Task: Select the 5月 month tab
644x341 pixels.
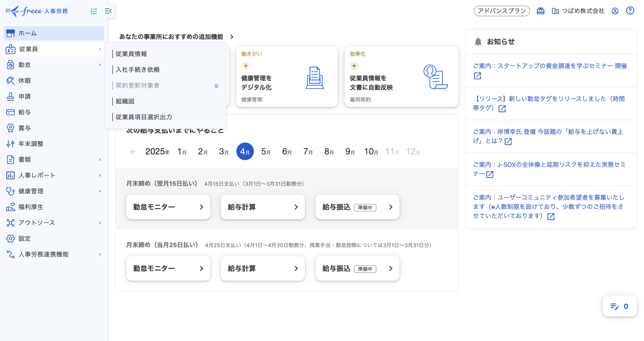Action: [266, 151]
